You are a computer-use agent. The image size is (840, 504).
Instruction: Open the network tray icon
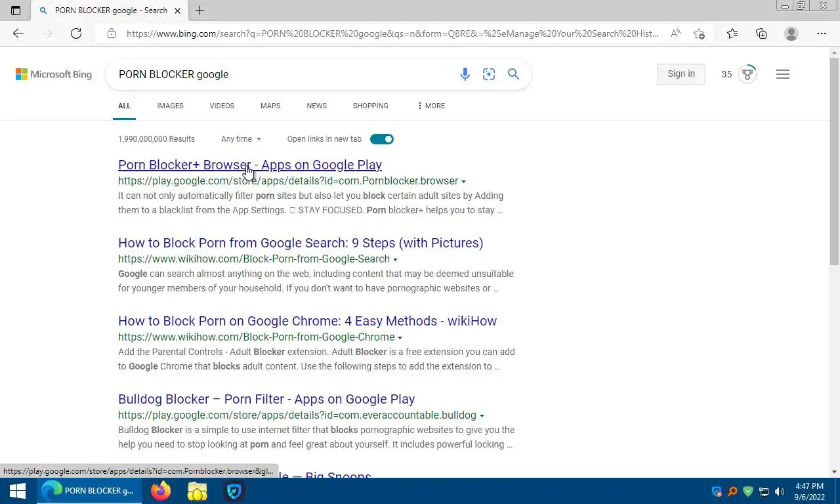point(764,492)
